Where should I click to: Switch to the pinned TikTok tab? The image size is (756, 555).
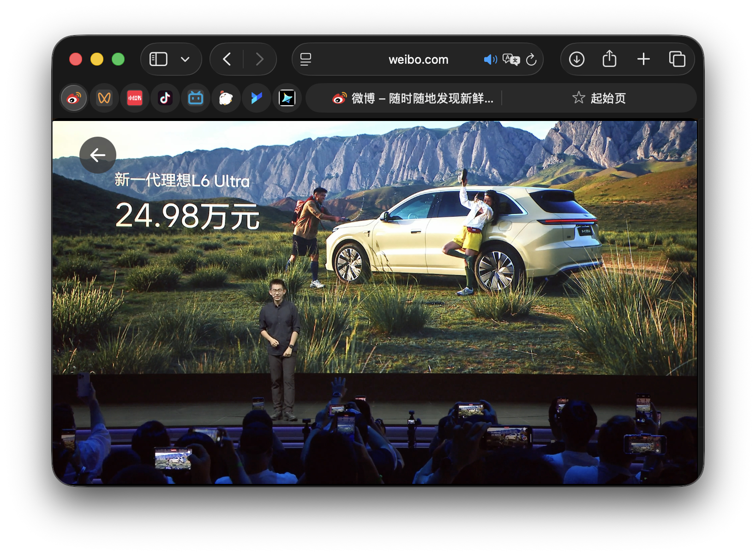[165, 98]
